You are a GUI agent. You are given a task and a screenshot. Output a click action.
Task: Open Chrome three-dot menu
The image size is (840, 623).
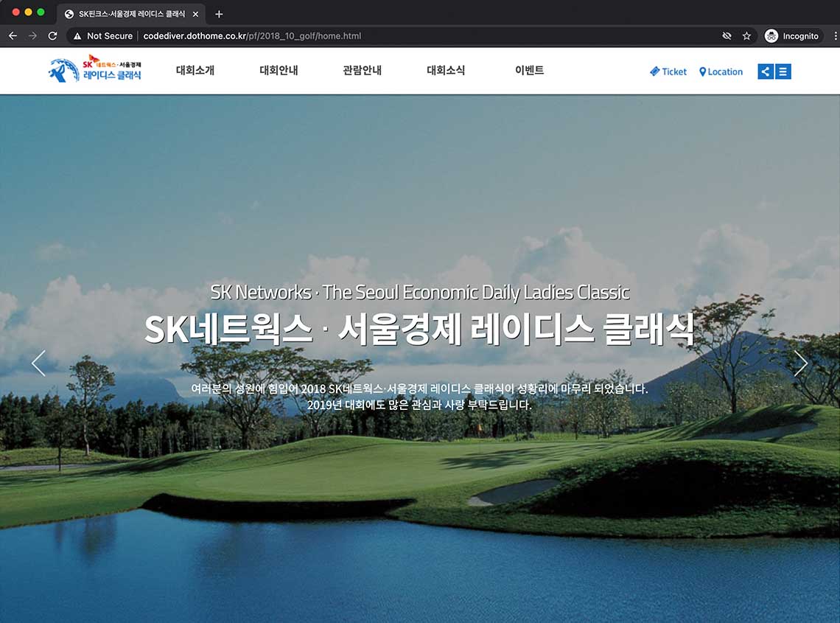pos(835,36)
